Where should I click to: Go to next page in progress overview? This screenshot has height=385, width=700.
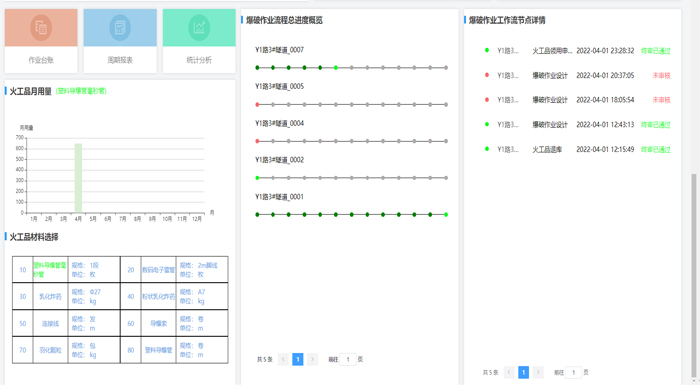point(312,360)
